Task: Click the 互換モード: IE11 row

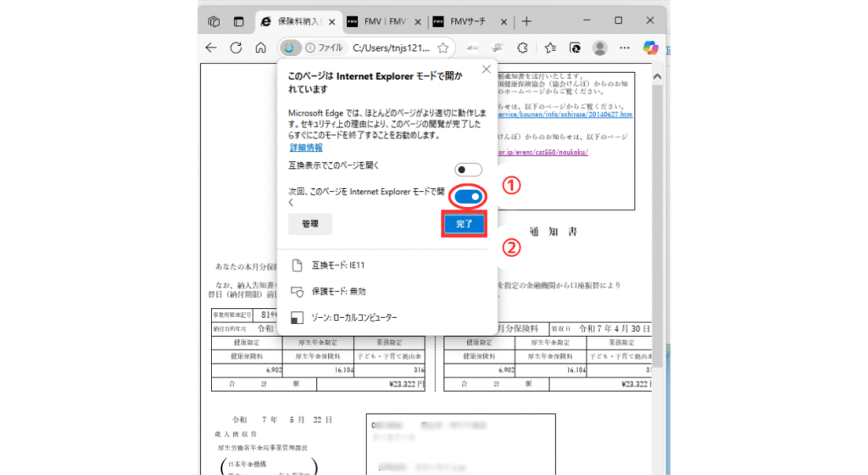Action: 387,265
